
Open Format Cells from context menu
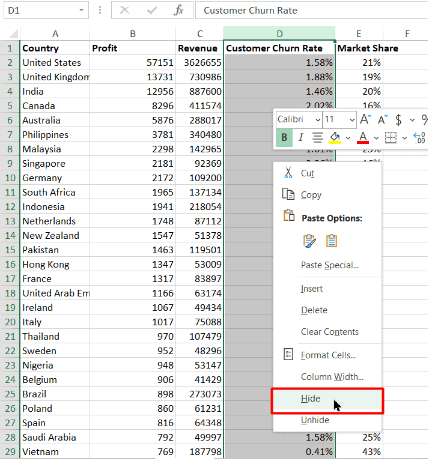click(327, 355)
